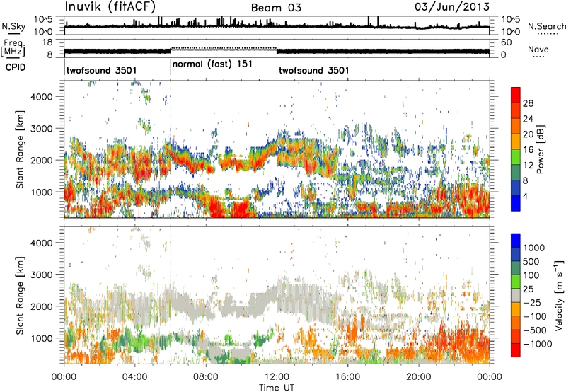Click the power panel 'Slant Range [km]' label
The image size is (566, 392).
pos(20,149)
